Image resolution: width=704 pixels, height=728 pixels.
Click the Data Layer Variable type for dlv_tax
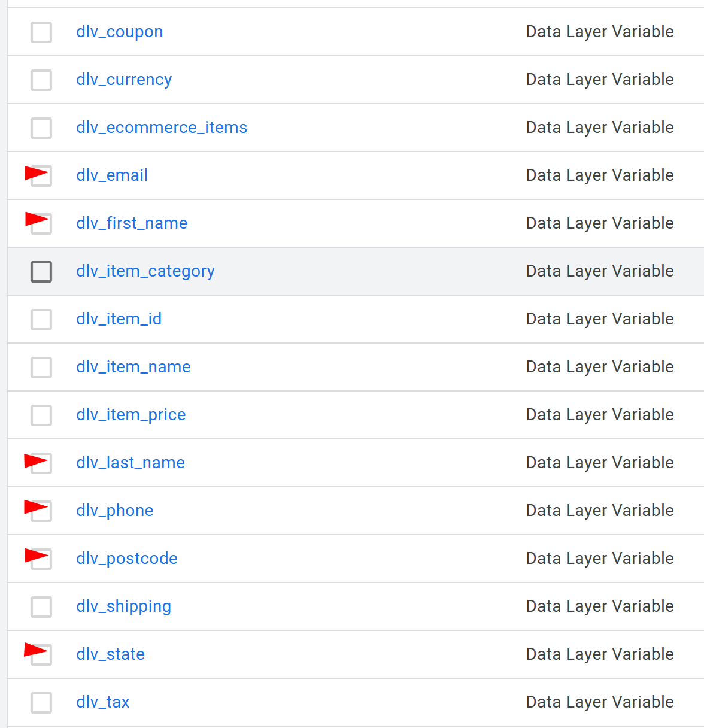[599, 702]
